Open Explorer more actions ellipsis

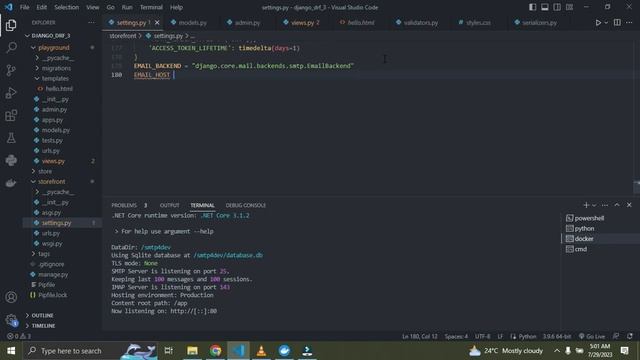coord(91,22)
